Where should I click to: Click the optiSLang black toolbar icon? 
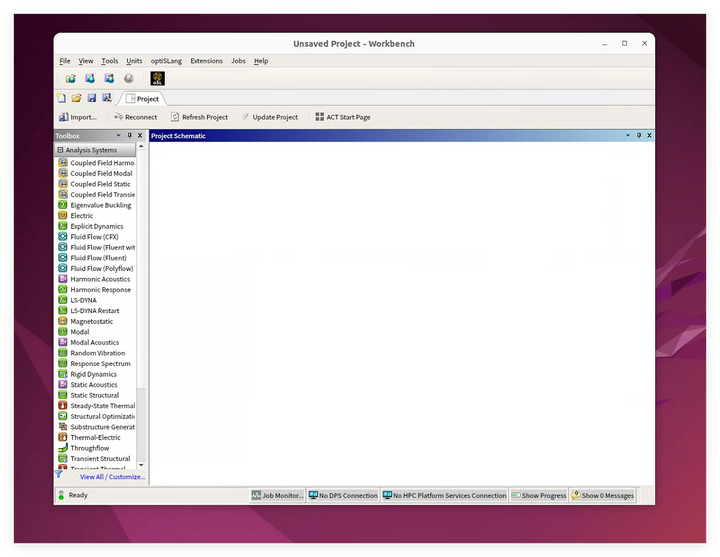click(x=158, y=79)
